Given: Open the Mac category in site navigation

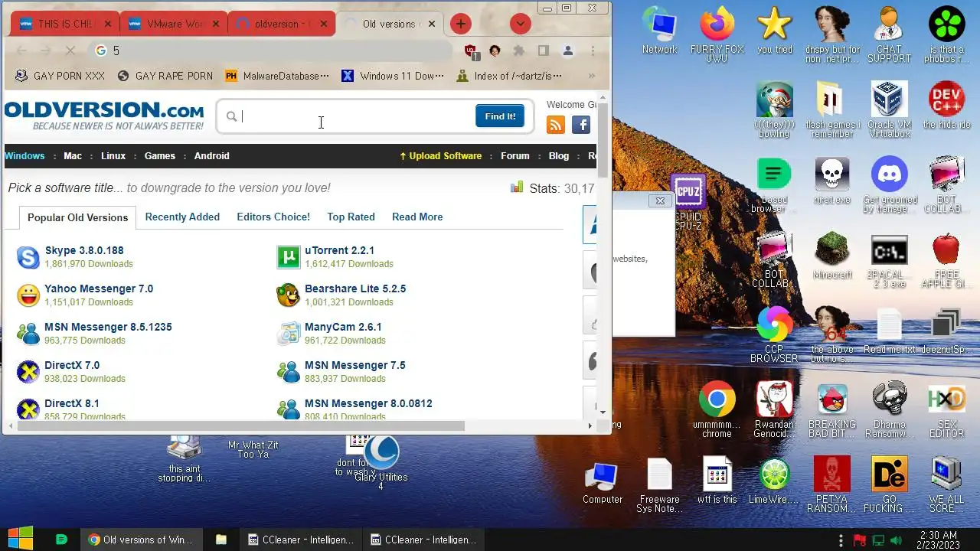Looking at the screenshot, I should [73, 155].
